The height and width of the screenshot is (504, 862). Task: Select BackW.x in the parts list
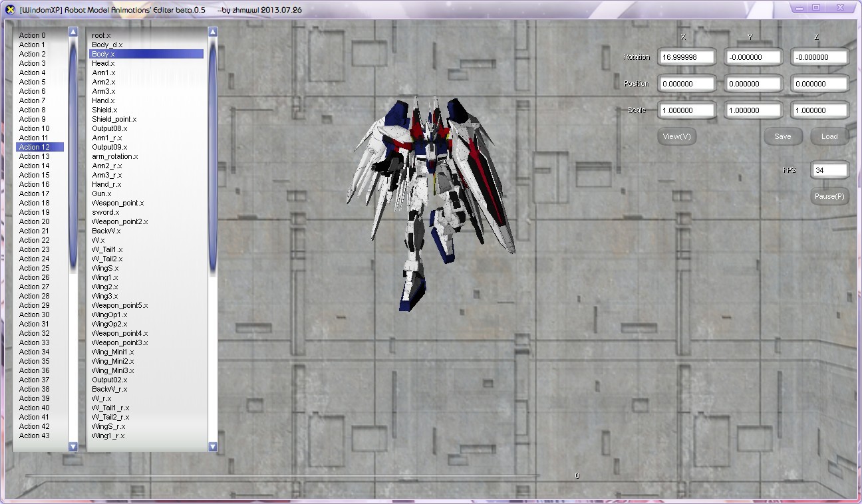click(146, 231)
